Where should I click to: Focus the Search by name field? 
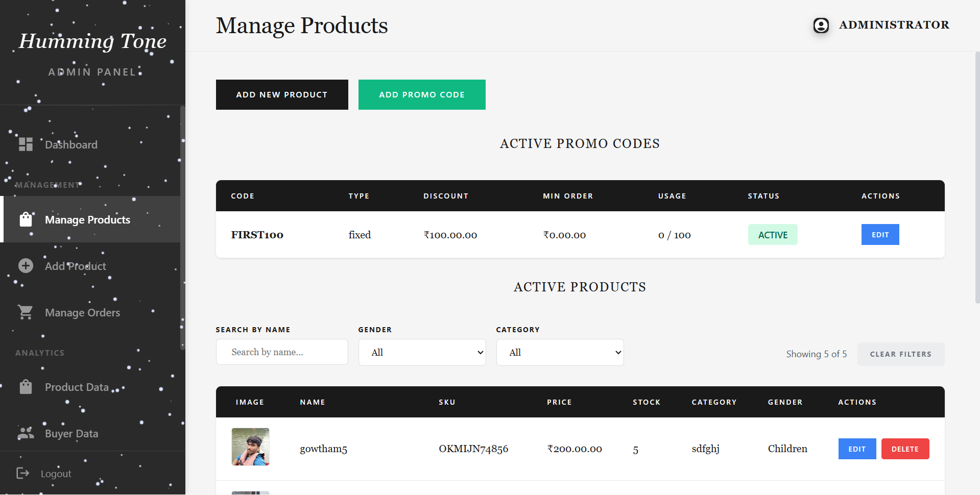pyautogui.click(x=282, y=352)
